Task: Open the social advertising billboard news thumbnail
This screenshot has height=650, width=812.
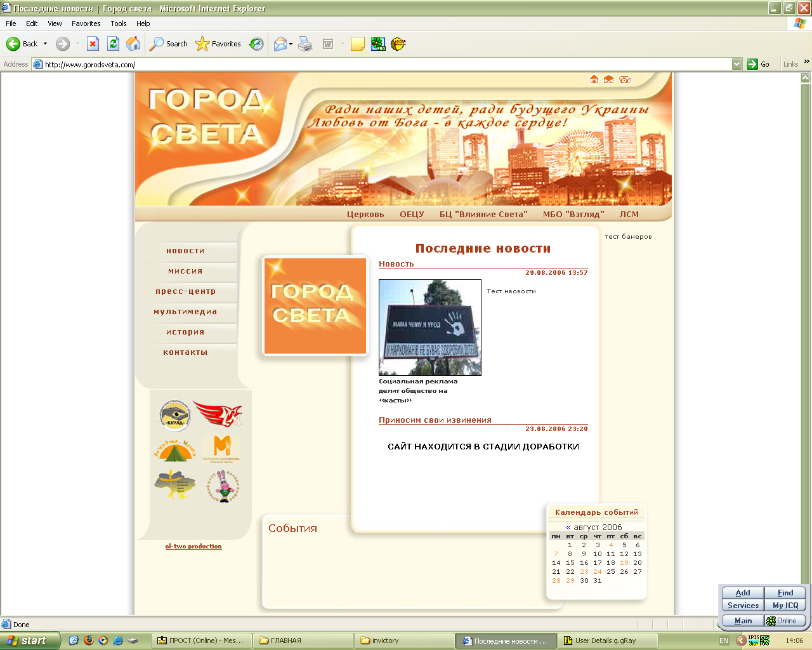Action: pyautogui.click(x=429, y=328)
